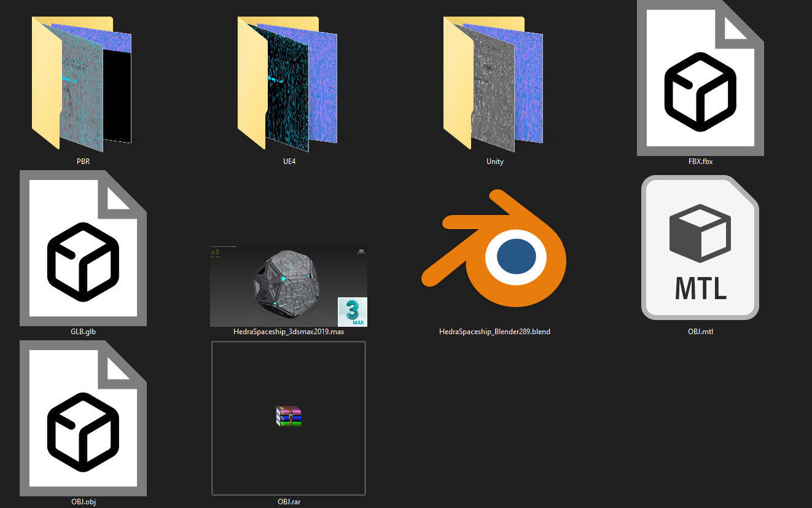Click the HedraSpaceship_Blender289.blend file name
The width and height of the screenshot is (812, 508).
pyautogui.click(x=494, y=332)
